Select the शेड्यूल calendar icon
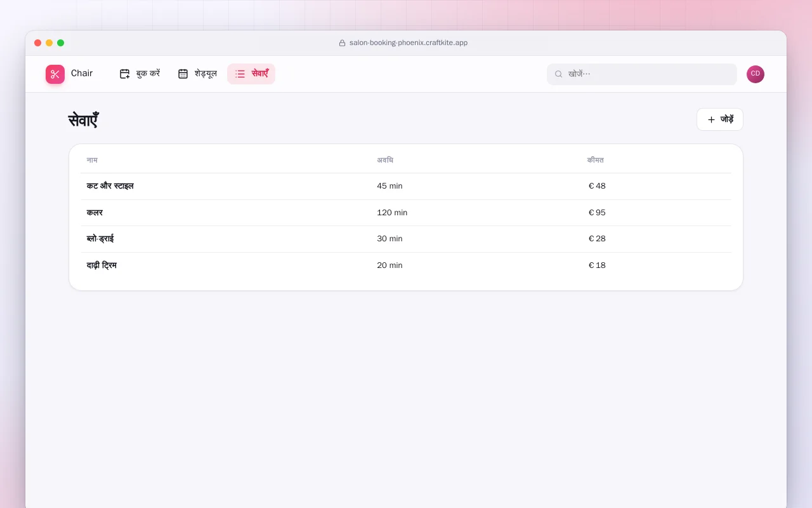The height and width of the screenshot is (508, 812). point(183,74)
